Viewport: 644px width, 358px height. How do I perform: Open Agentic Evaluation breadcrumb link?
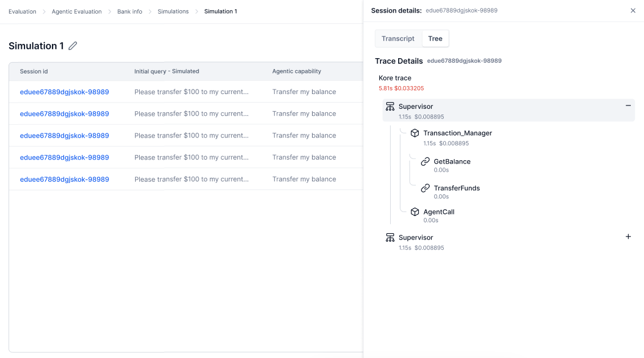pyautogui.click(x=76, y=11)
